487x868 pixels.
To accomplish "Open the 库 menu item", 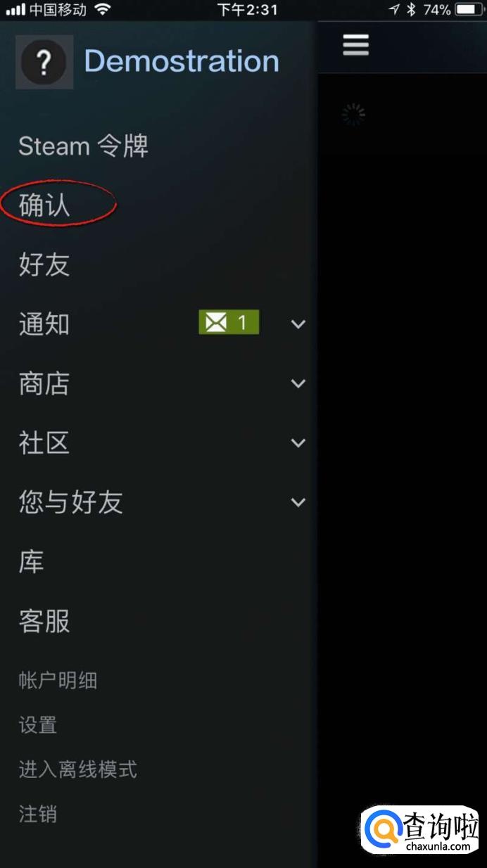I will tap(31, 561).
